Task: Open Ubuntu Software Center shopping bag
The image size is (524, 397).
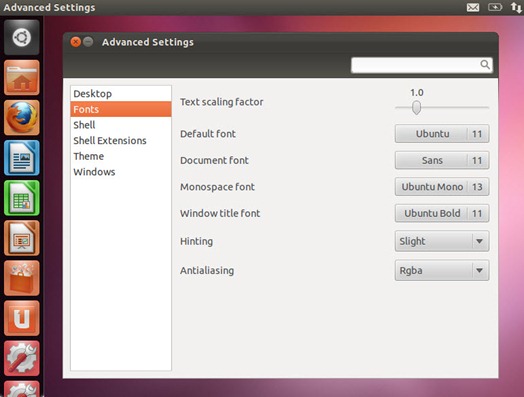Action: tap(22, 278)
